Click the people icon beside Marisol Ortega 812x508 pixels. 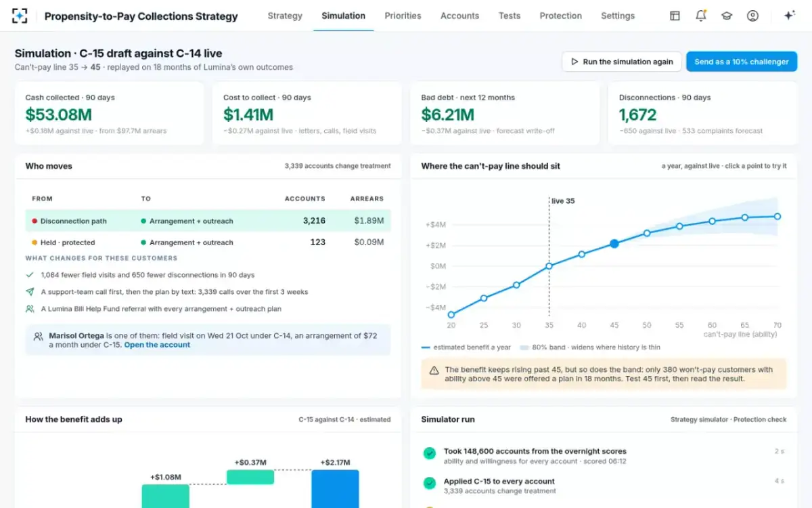(39, 336)
